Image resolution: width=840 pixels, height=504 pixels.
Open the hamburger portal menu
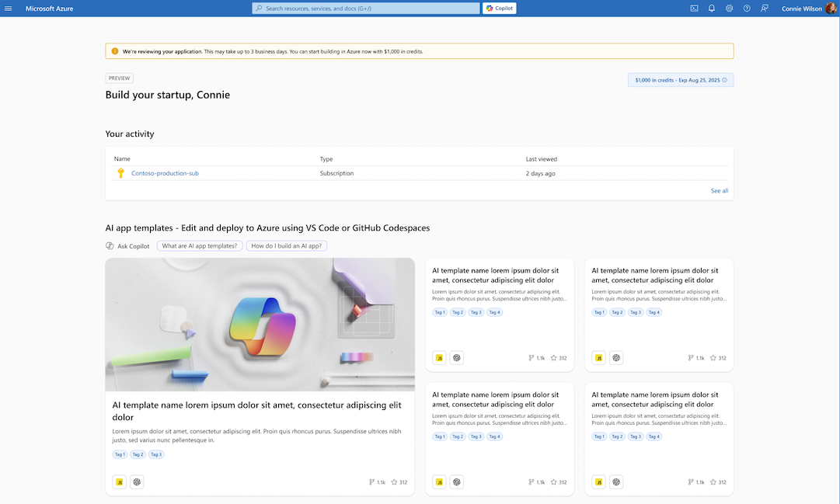coord(8,9)
